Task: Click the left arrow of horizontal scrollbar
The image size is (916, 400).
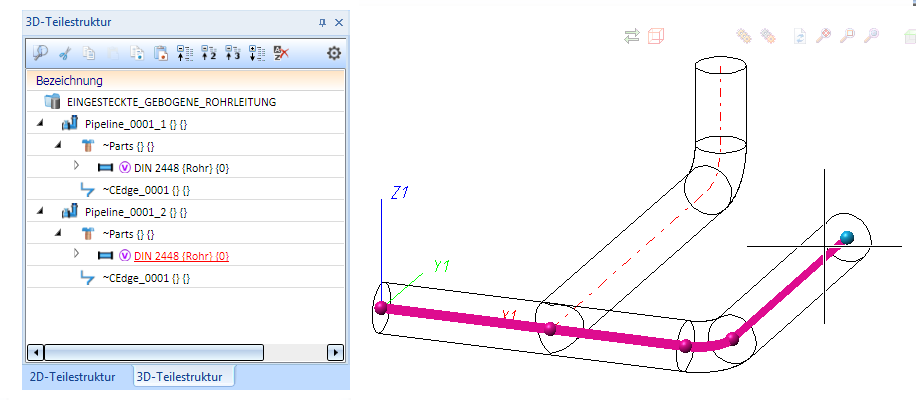Action: tap(36, 353)
